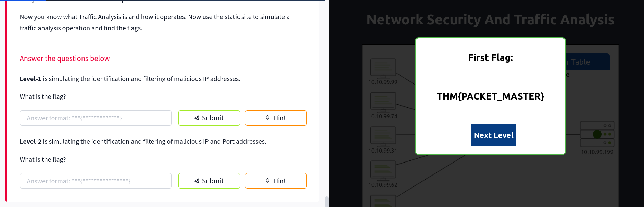644x207 pixels.
Task: Open the Hint for Level-2 flag
Action: 276,181
